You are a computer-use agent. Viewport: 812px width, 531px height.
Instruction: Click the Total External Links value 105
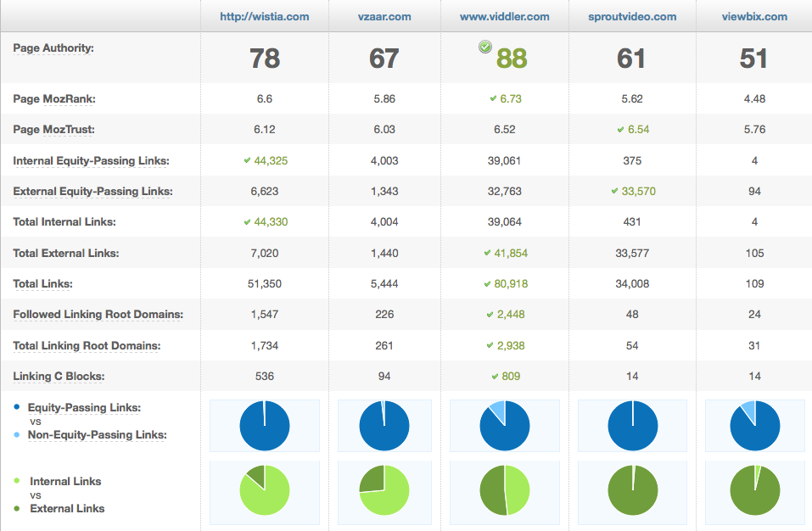click(754, 253)
